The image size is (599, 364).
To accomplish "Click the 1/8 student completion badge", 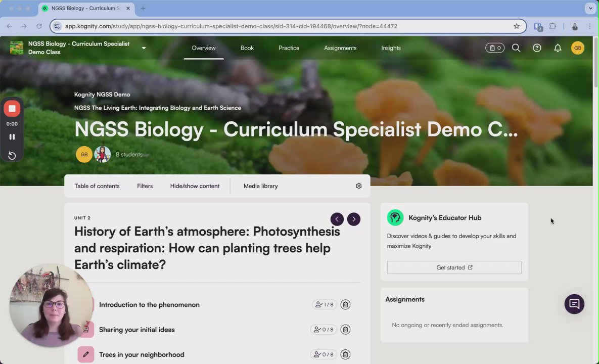I will pyautogui.click(x=325, y=304).
